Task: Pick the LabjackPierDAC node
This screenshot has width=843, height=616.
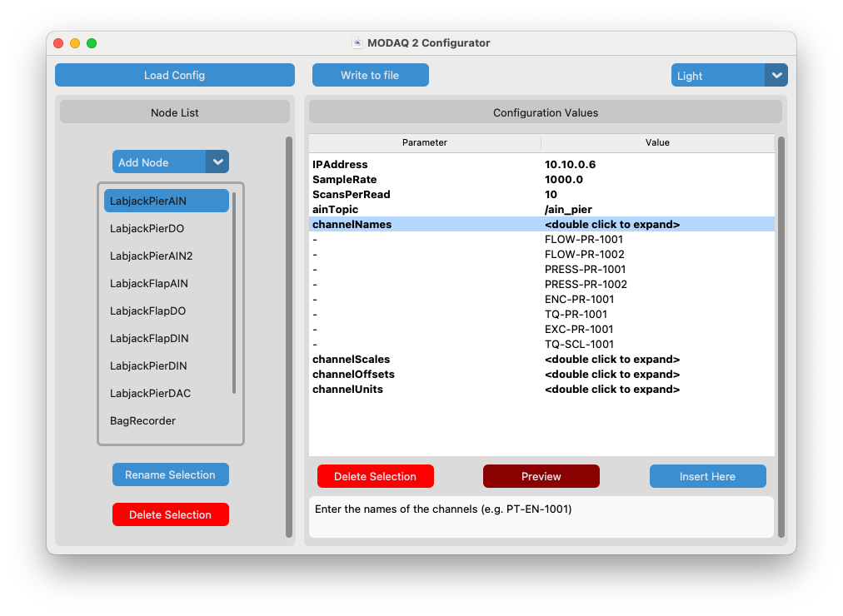Action: pyautogui.click(x=151, y=393)
